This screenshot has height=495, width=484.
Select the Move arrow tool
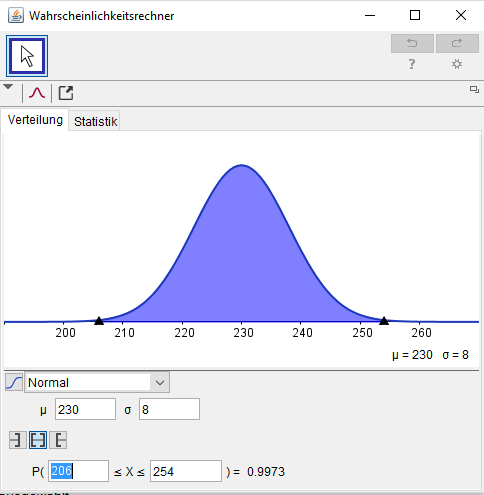click(27, 56)
